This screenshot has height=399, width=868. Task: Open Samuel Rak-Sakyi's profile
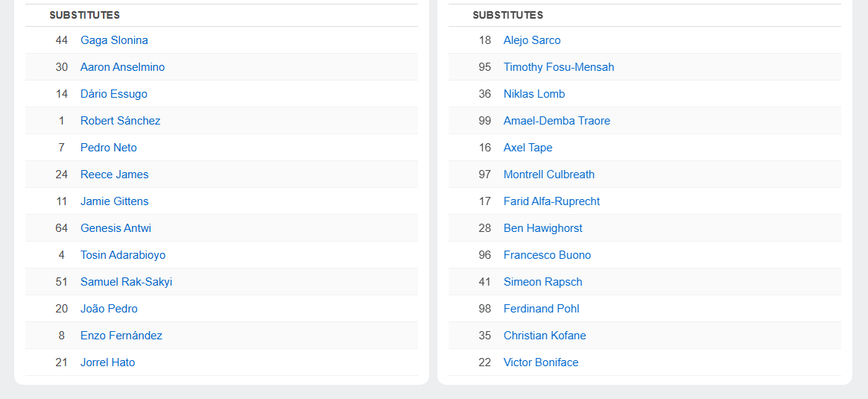tap(126, 281)
